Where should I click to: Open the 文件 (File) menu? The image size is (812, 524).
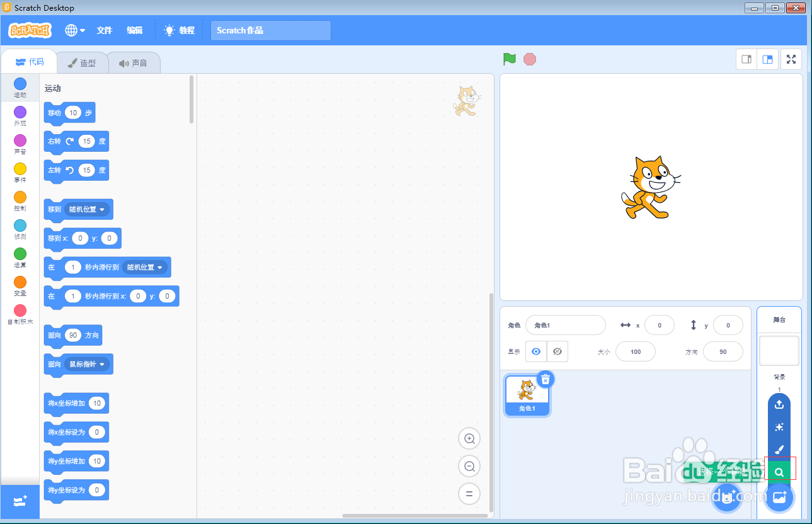[105, 30]
